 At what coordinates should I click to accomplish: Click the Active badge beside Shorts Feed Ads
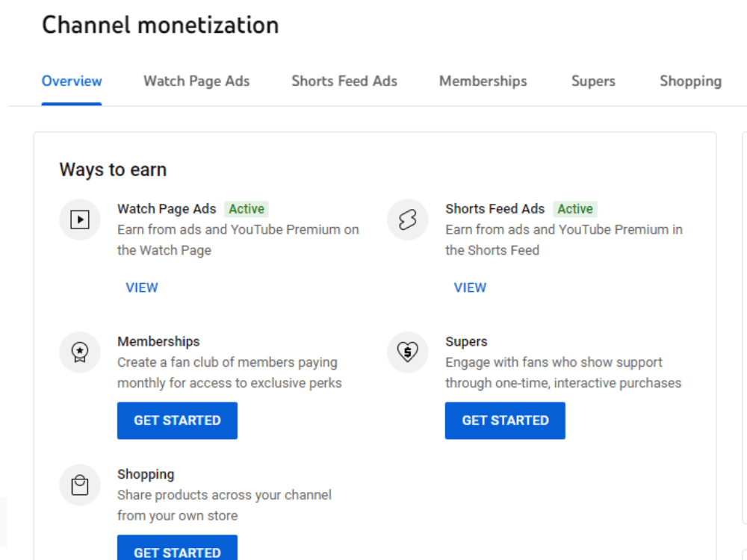click(575, 209)
